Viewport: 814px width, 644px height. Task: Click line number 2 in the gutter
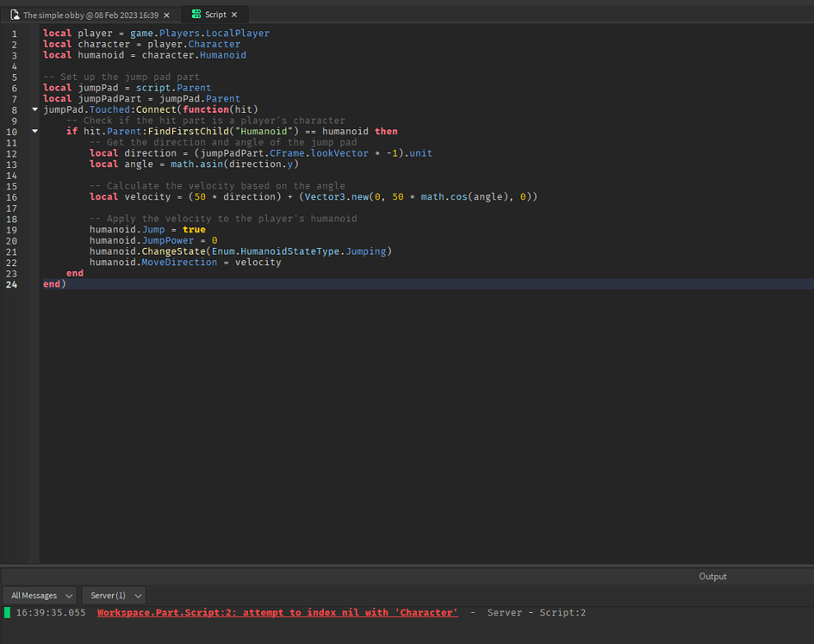pos(14,44)
